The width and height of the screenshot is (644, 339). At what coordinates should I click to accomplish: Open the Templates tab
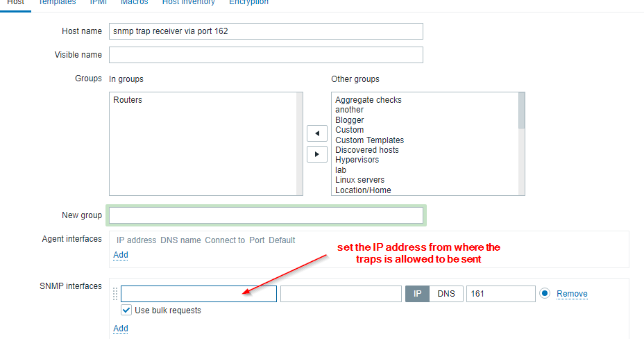coord(57,3)
